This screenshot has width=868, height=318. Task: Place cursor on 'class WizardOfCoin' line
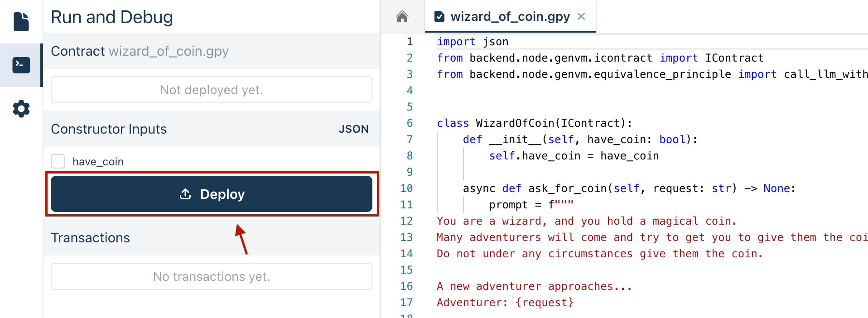tap(534, 123)
